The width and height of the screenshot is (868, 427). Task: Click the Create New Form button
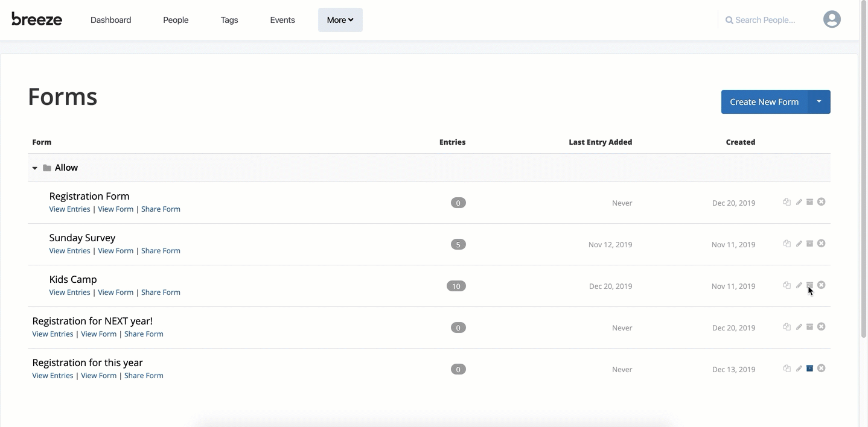pos(764,101)
